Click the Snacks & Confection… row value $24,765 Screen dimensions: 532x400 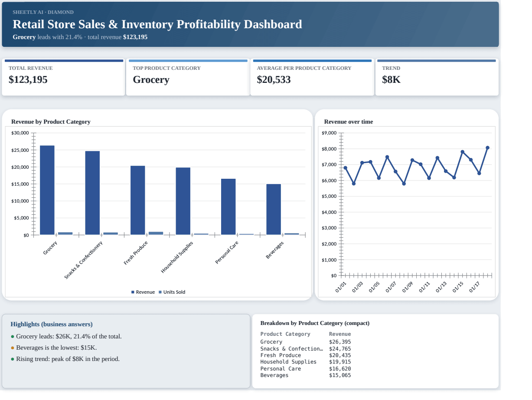coord(340,348)
